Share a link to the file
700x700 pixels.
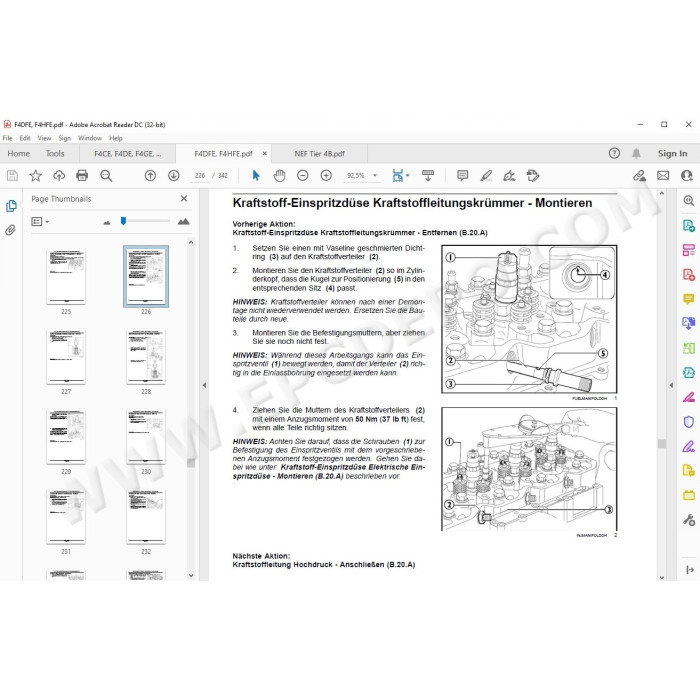(x=639, y=175)
